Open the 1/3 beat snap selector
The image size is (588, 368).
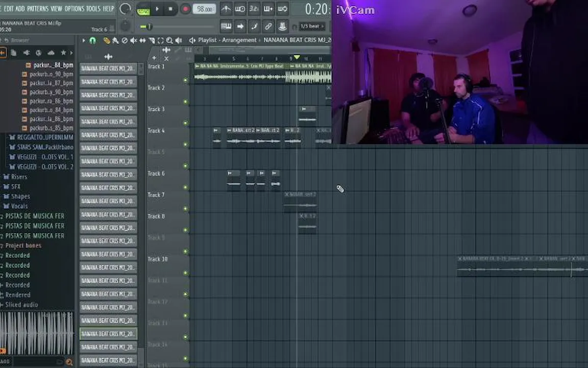pyautogui.click(x=312, y=26)
